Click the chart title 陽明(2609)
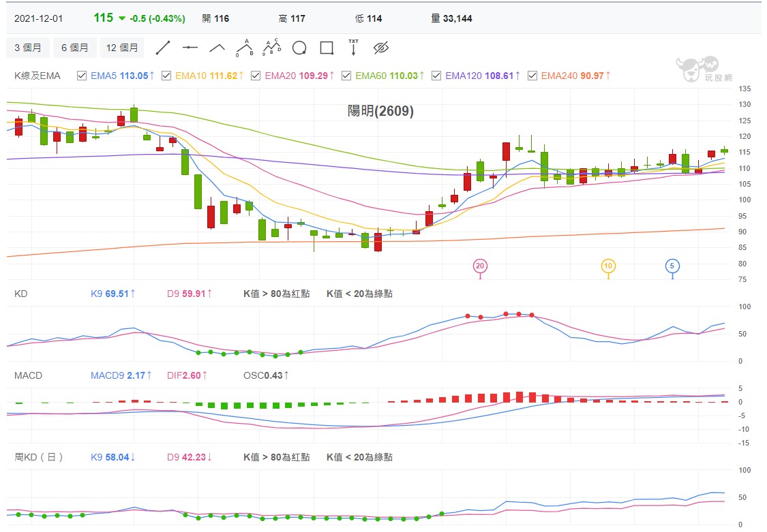The image size is (767, 532). [380, 111]
